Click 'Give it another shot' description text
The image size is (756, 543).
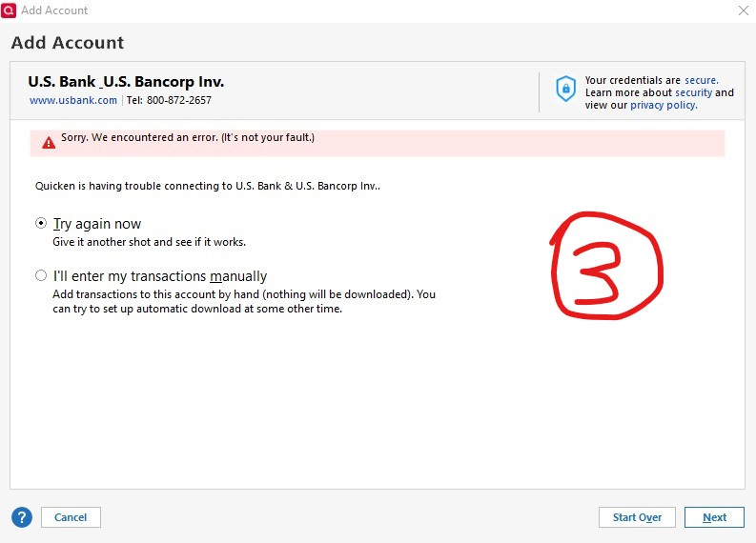click(149, 242)
